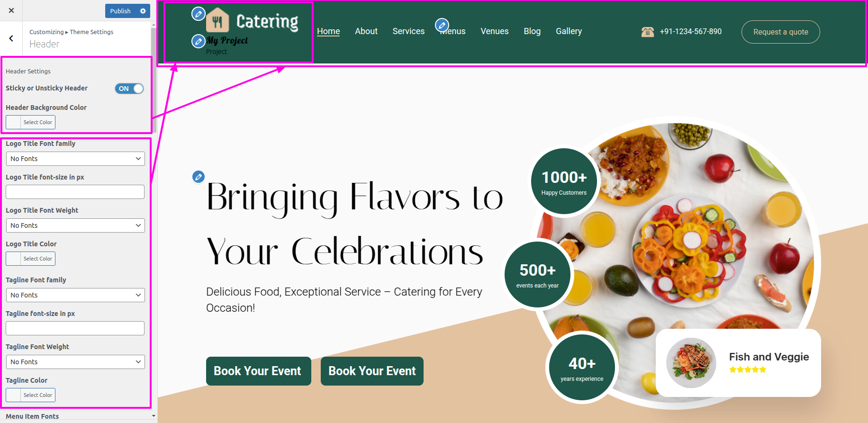Select Color for Header Background Color
Image resolution: width=868 pixels, height=423 pixels.
(x=31, y=122)
